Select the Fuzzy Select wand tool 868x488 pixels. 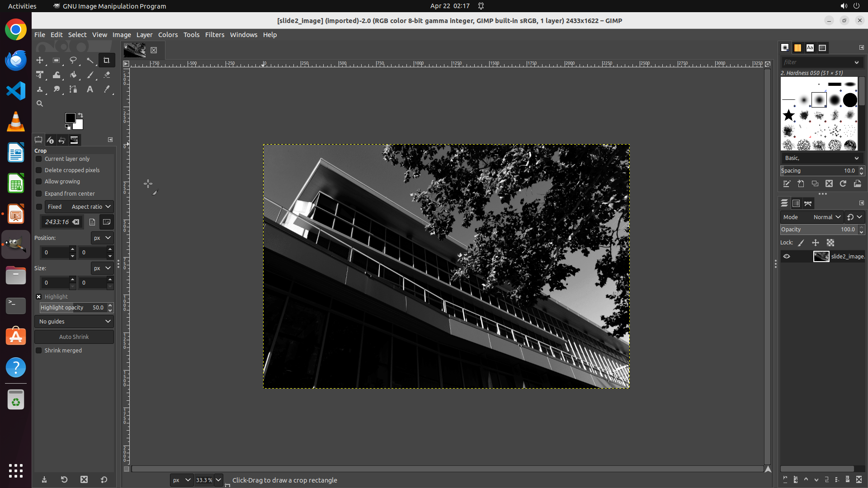coord(90,60)
